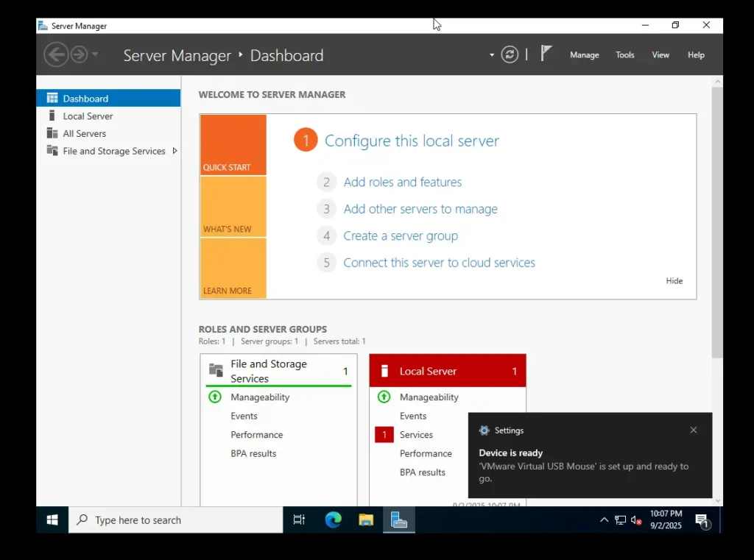
Task: Open the Device is ready notification
Action: coord(590,456)
